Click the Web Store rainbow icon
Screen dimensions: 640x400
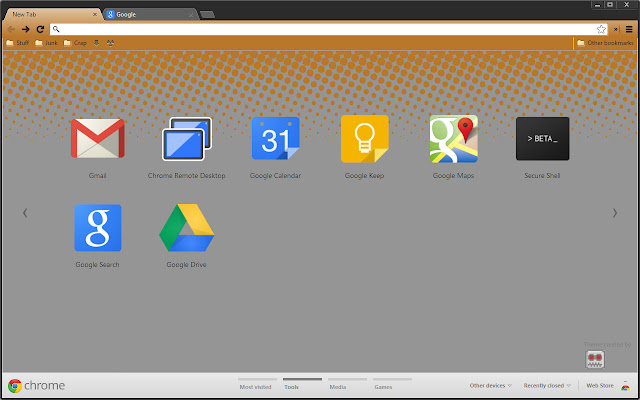click(x=625, y=386)
